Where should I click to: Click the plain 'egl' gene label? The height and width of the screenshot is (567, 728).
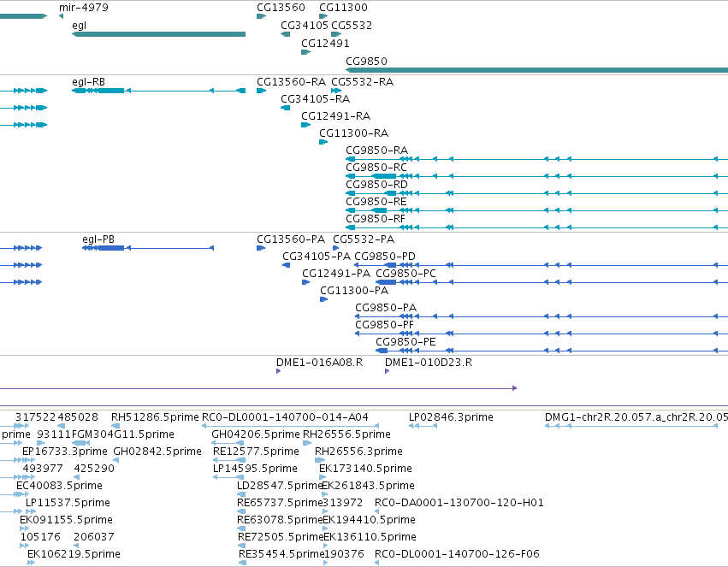point(79,26)
